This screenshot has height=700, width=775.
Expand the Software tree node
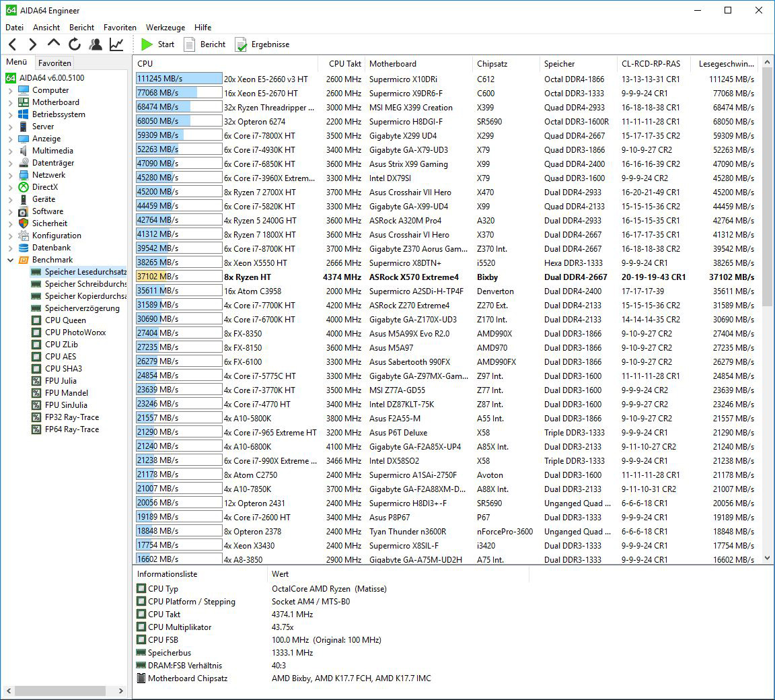(10, 211)
